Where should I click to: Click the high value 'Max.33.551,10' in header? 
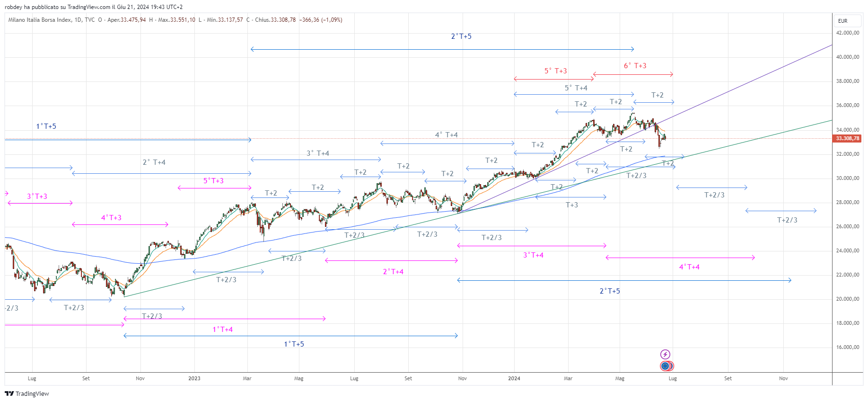176,20
